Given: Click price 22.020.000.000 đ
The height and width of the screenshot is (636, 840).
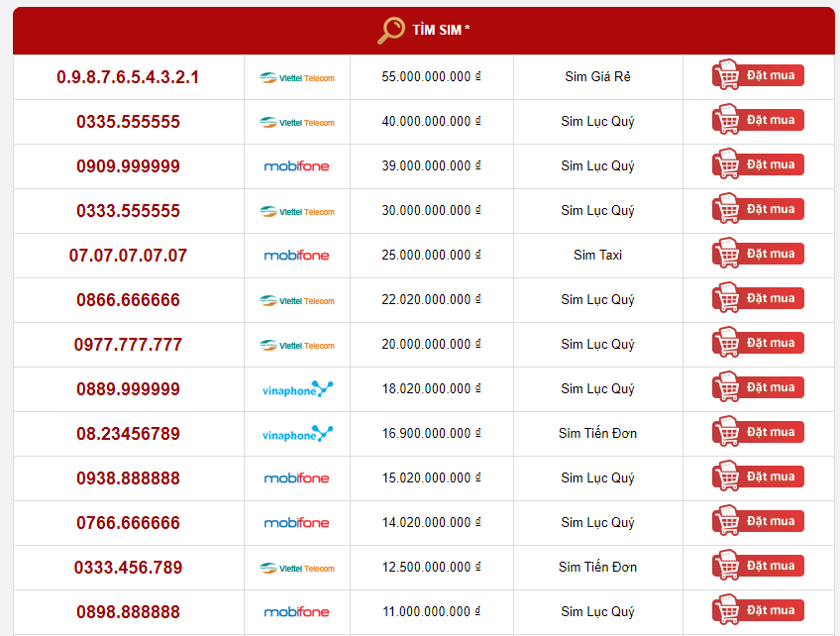Looking at the screenshot, I should pyautogui.click(x=431, y=299).
